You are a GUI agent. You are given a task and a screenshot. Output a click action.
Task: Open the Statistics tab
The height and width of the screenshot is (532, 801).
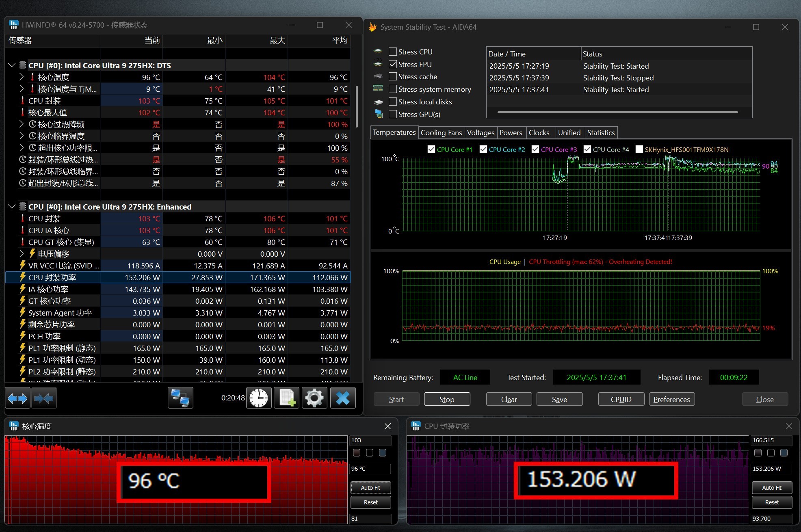[x=600, y=132]
